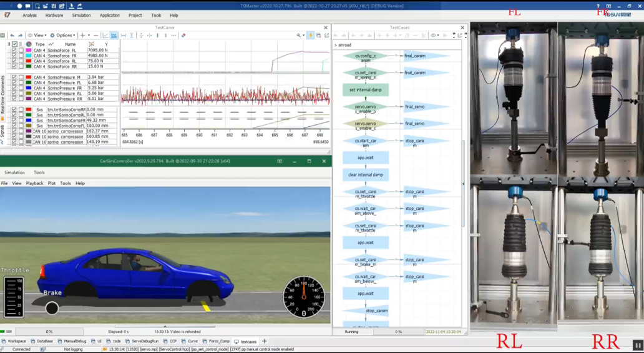The width and height of the screenshot is (644, 353).
Task: Open the Simulation menu in main menu bar
Action: (x=81, y=16)
